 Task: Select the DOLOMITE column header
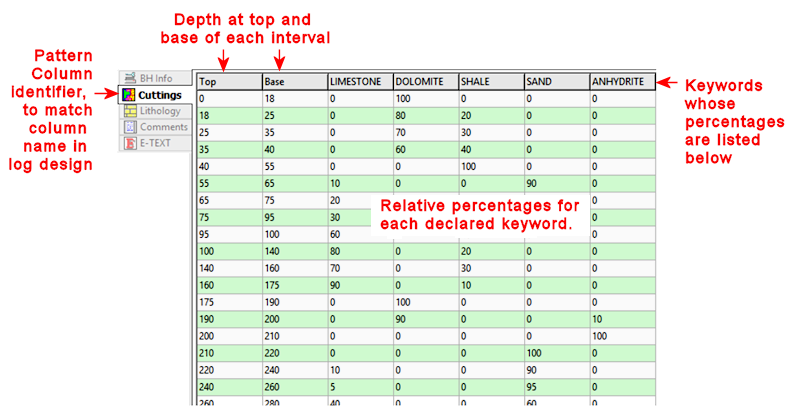[x=424, y=82]
